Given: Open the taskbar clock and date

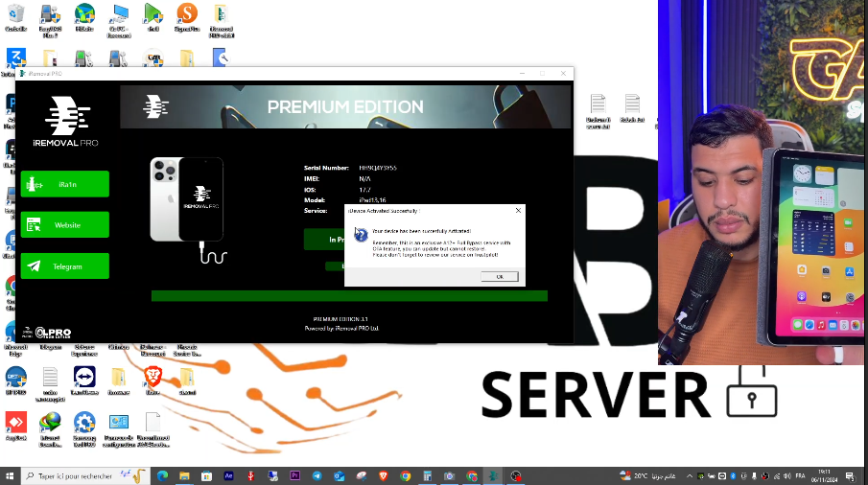Looking at the screenshot, I should [x=824, y=475].
